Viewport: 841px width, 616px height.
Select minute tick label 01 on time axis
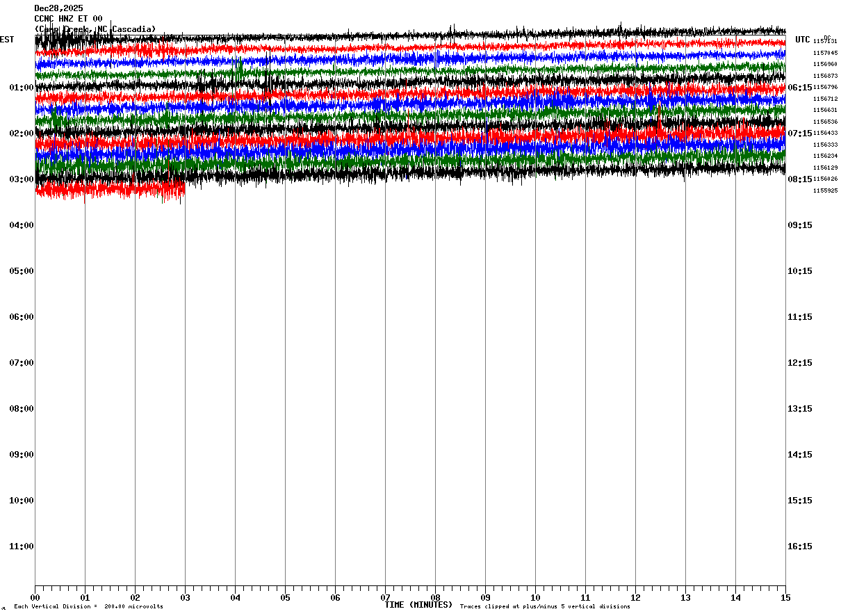[85, 598]
